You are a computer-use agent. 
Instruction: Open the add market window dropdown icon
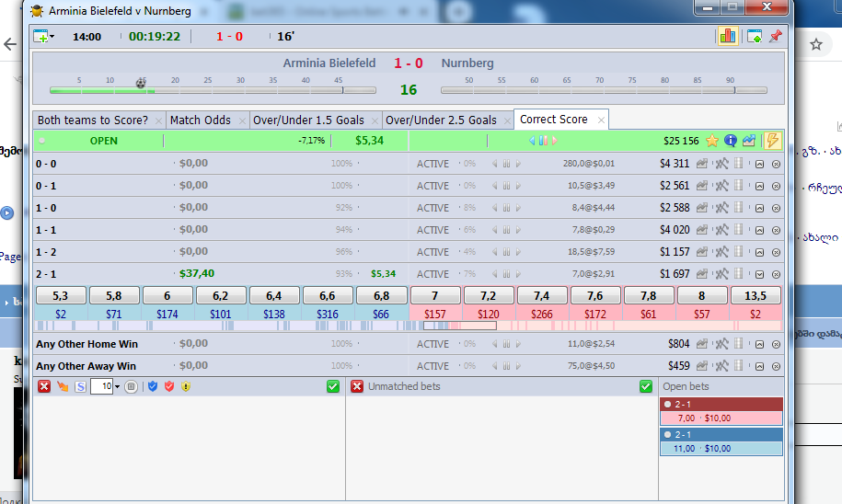pyautogui.click(x=43, y=37)
